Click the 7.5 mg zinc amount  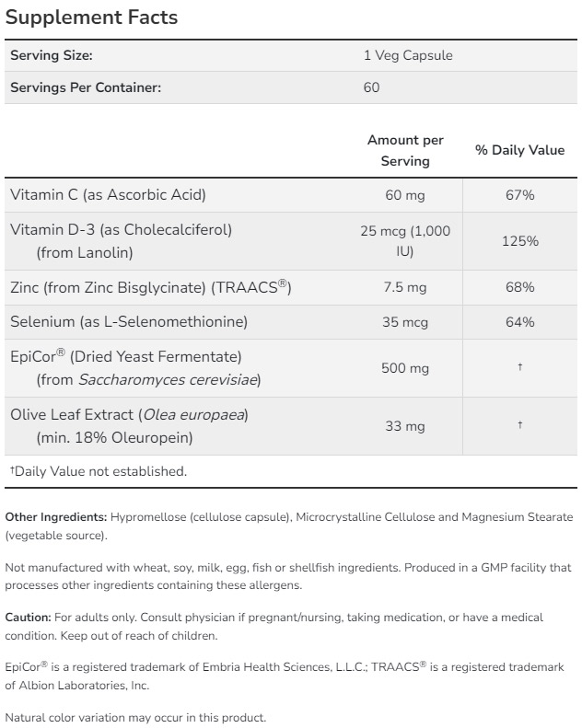point(405,287)
